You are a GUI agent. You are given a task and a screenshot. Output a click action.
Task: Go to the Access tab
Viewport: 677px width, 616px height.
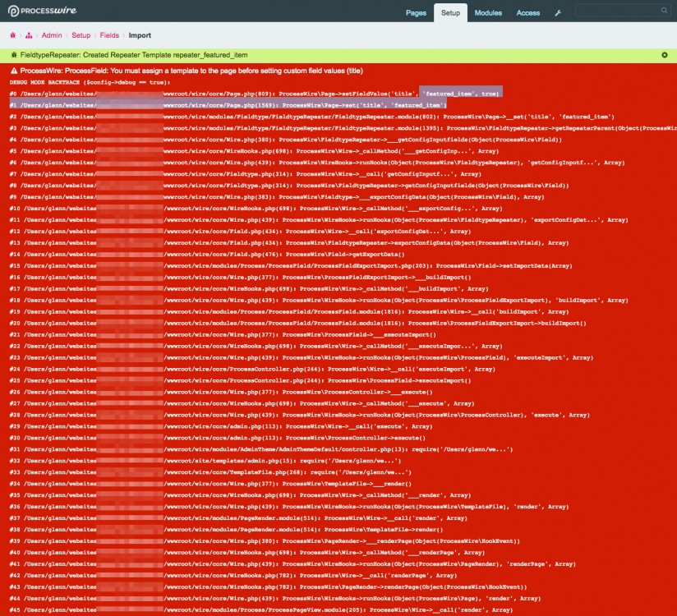pos(527,13)
